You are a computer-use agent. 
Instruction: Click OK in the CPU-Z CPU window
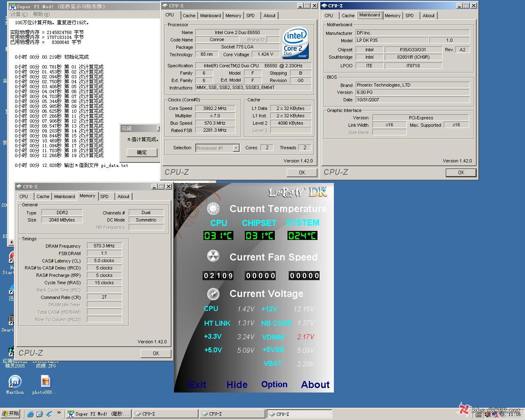pos(302,173)
